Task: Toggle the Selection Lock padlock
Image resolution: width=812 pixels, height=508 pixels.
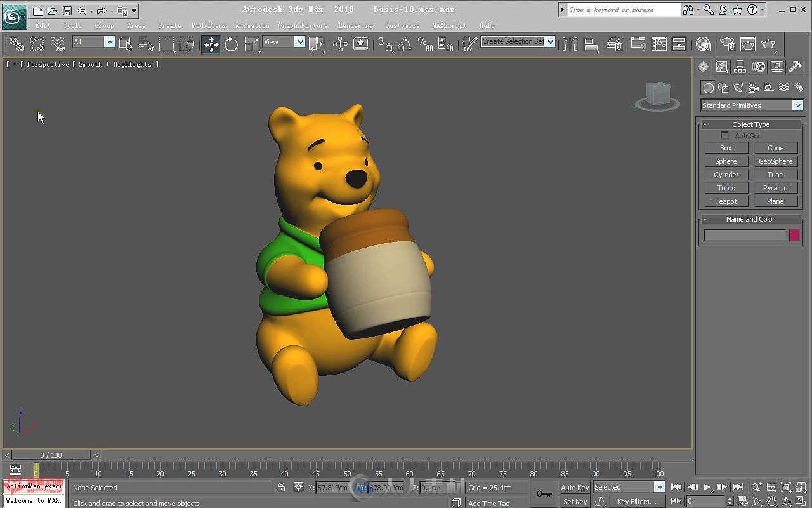Action: coord(281,487)
